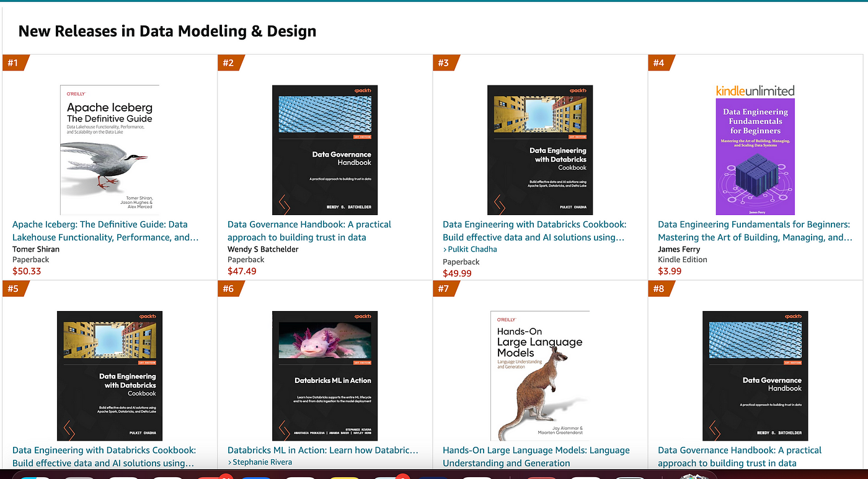Click Paperback format under Wendy S Batchelder
Viewport: 868px width, 479px height.
[246, 260]
